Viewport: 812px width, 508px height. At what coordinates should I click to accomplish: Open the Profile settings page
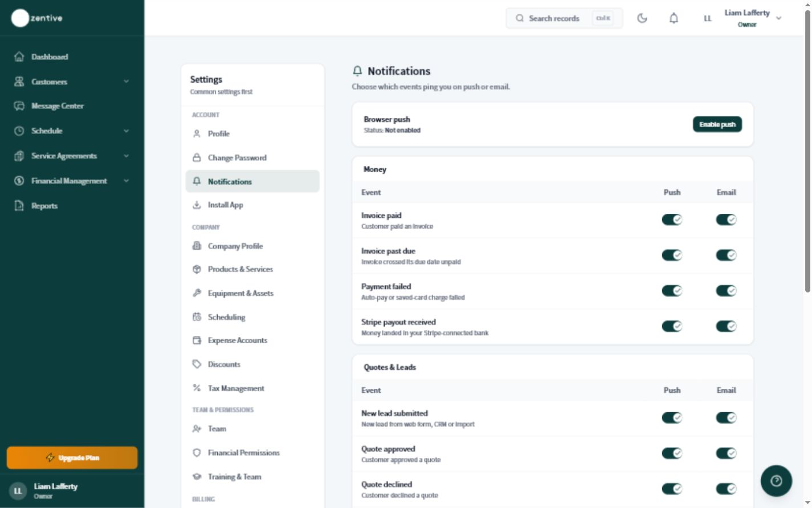coord(252,133)
